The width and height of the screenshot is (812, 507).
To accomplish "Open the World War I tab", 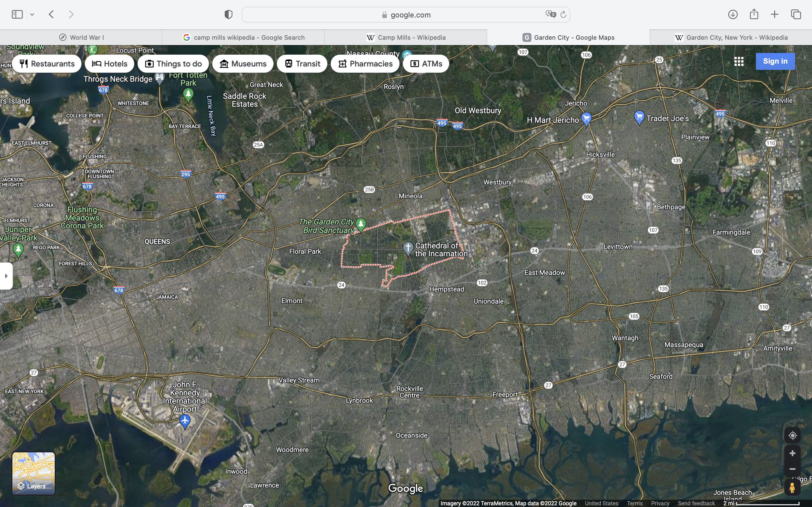I will [x=81, y=37].
